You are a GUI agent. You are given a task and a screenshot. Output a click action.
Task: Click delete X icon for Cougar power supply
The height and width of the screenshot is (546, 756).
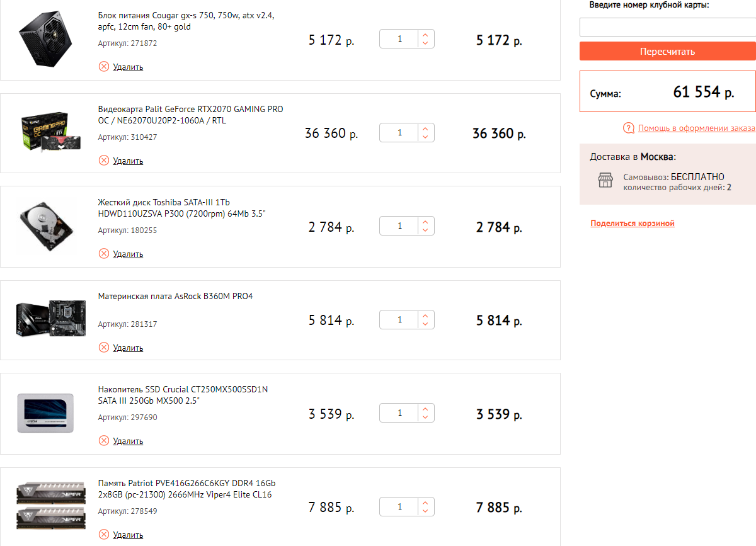coord(104,67)
